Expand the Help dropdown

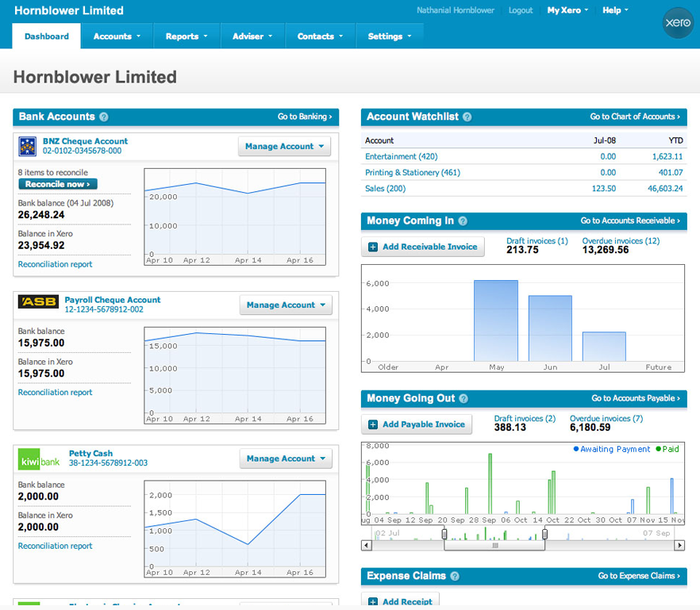pyautogui.click(x=615, y=10)
